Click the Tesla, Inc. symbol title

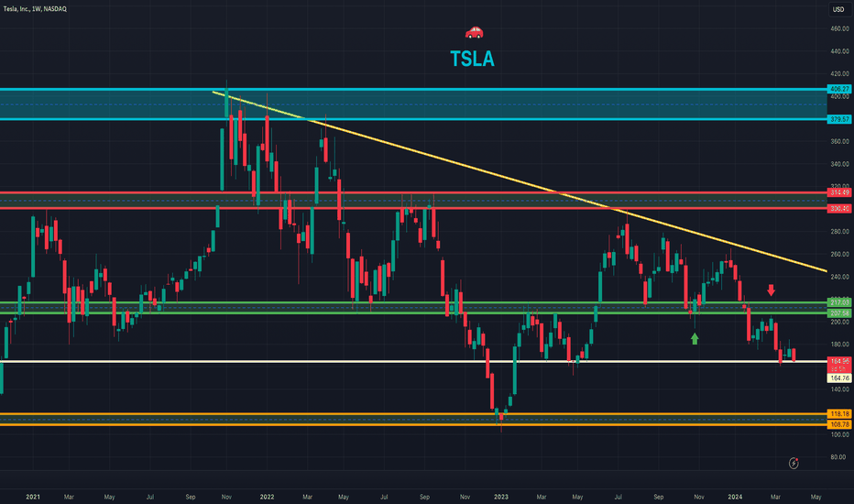tap(35, 9)
